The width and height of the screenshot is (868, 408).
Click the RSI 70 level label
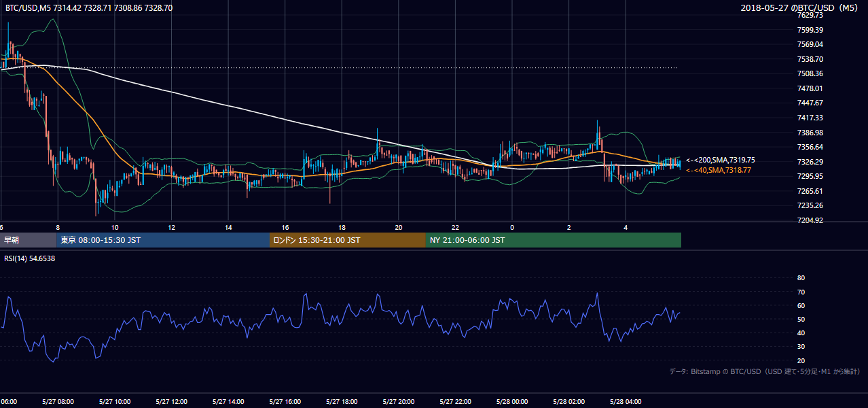[801, 292]
